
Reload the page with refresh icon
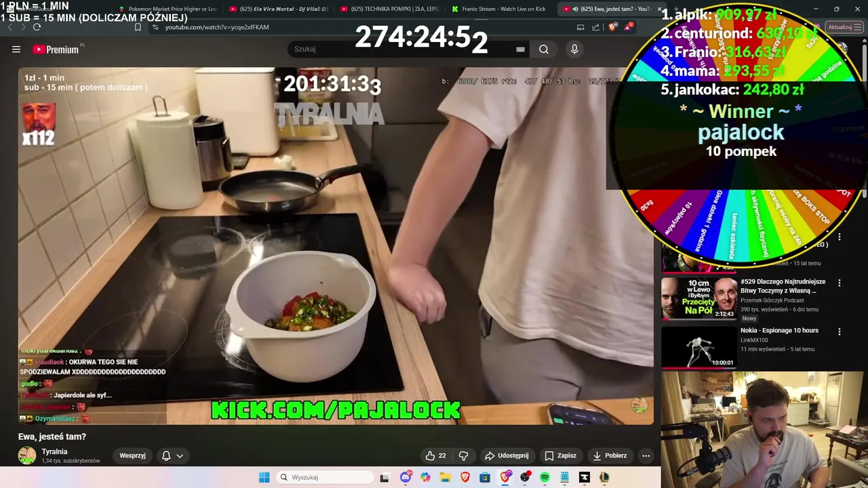click(x=37, y=27)
